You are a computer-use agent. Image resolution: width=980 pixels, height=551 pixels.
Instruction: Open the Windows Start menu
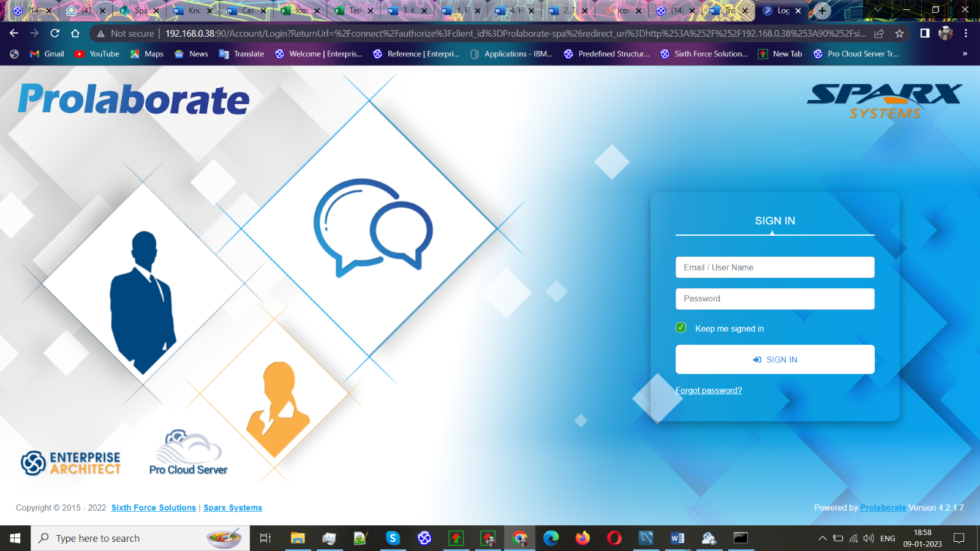click(15, 538)
